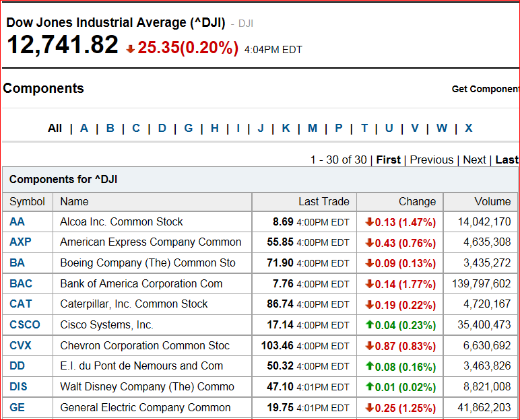Viewport: 520px width, 420px height.
Task: Click the Dow Jones Industrial Average heading
Action: pos(116,22)
